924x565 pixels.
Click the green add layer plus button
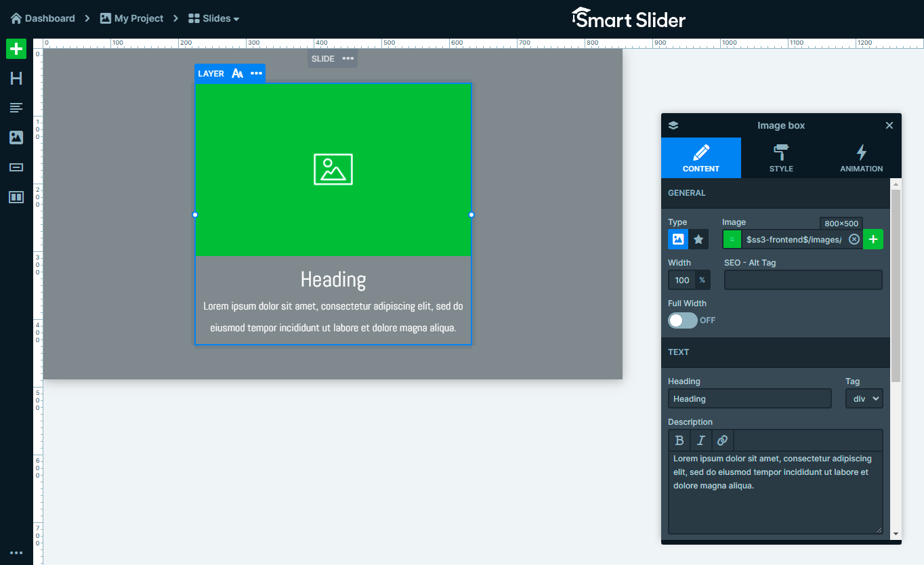(16, 49)
